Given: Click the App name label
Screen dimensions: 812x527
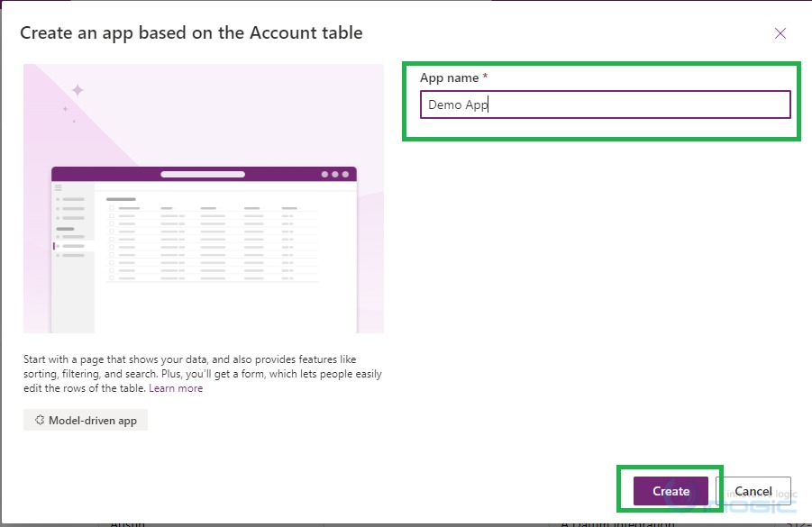Looking at the screenshot, I should click(449, 78).
